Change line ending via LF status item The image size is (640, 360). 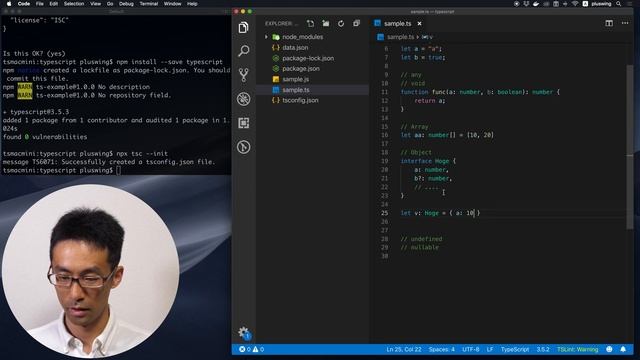(490, 349)
